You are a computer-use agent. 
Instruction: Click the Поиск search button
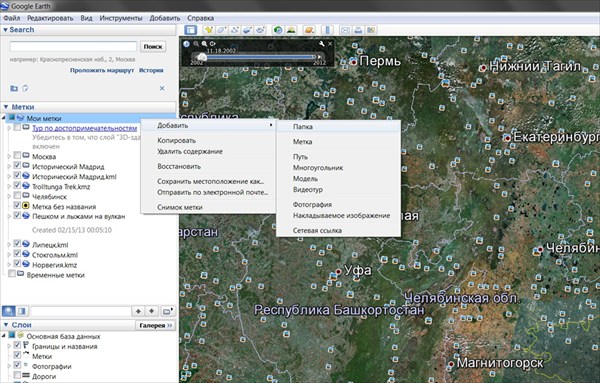pos(153,46)
